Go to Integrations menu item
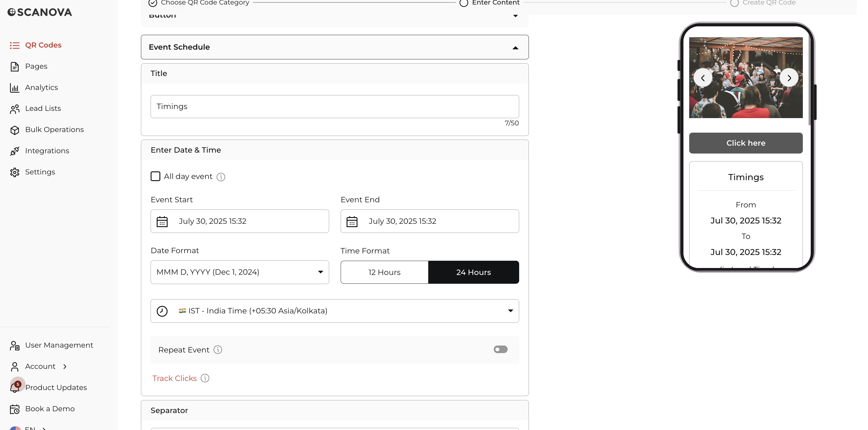The height and width of the screenshot is (430, 868). (47, 151)
